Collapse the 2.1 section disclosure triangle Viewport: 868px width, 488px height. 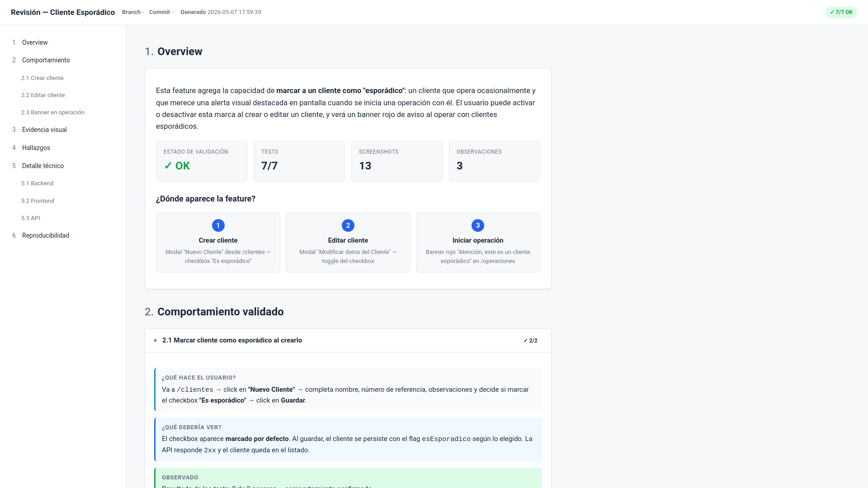(x=155, y=341)
